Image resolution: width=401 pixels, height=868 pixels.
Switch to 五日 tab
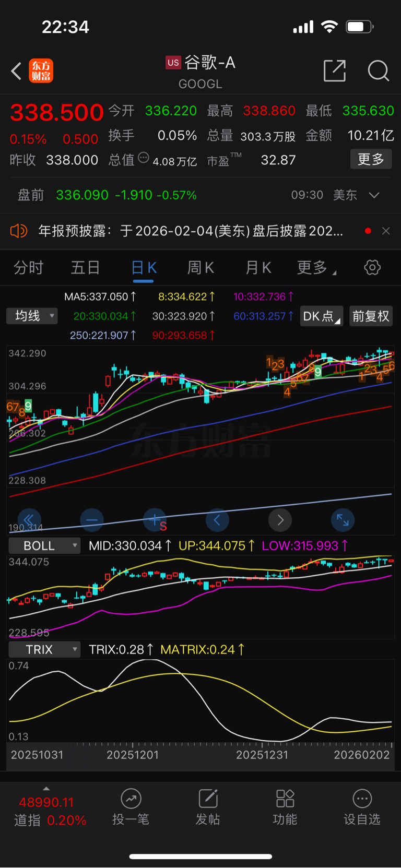click(86, 268)
